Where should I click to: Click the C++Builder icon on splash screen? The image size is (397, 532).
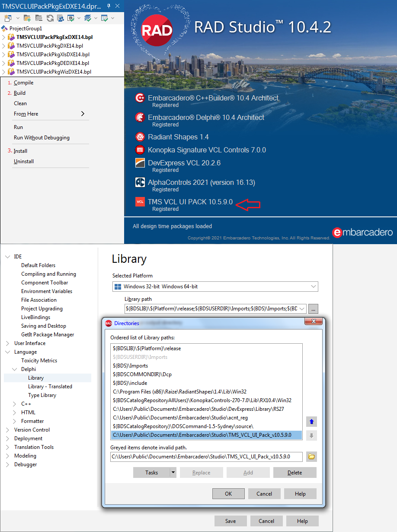pos(140,98)
